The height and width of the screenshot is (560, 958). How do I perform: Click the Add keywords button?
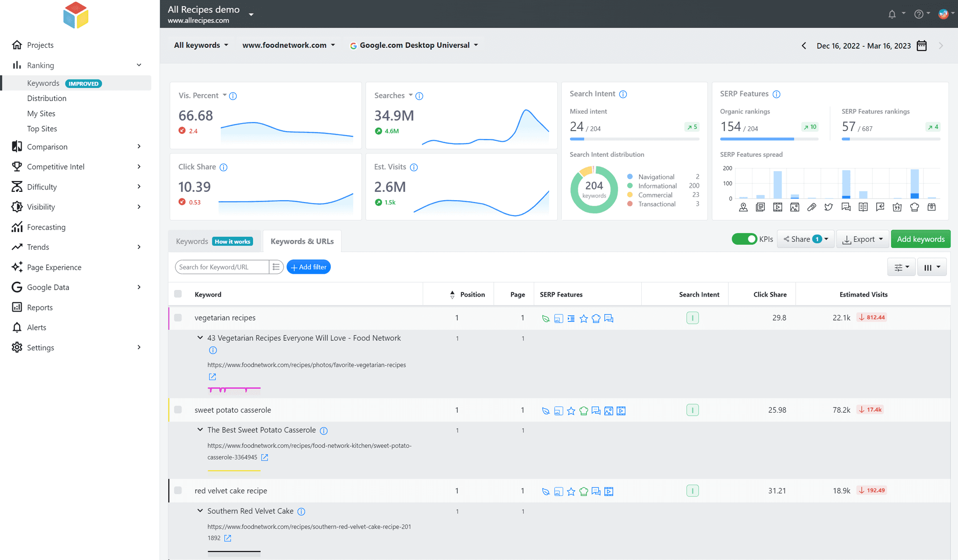point(920,239)
